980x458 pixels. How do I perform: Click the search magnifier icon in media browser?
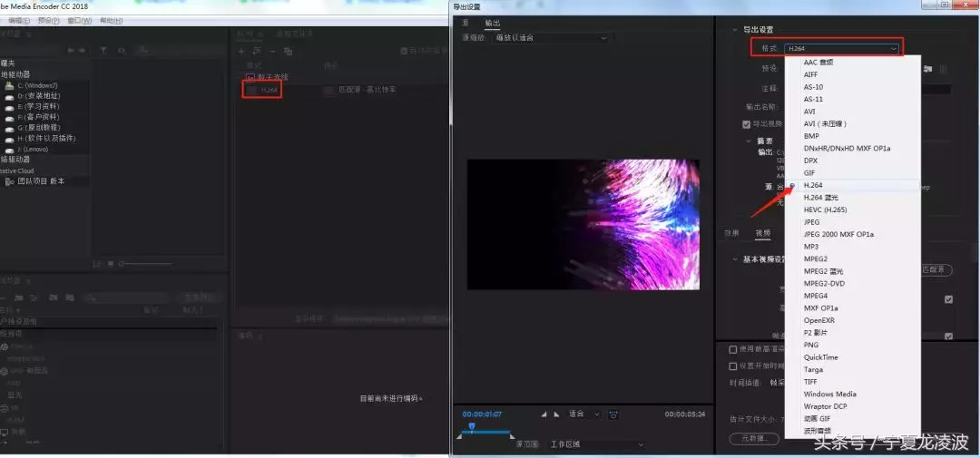pyautogui.click(x=122, y=50)
